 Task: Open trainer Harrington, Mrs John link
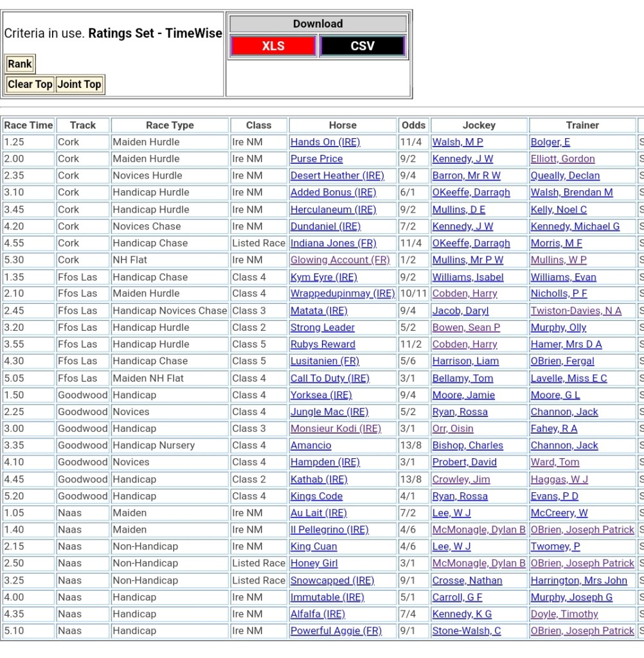pyautogui.click(x=578, y=580)
